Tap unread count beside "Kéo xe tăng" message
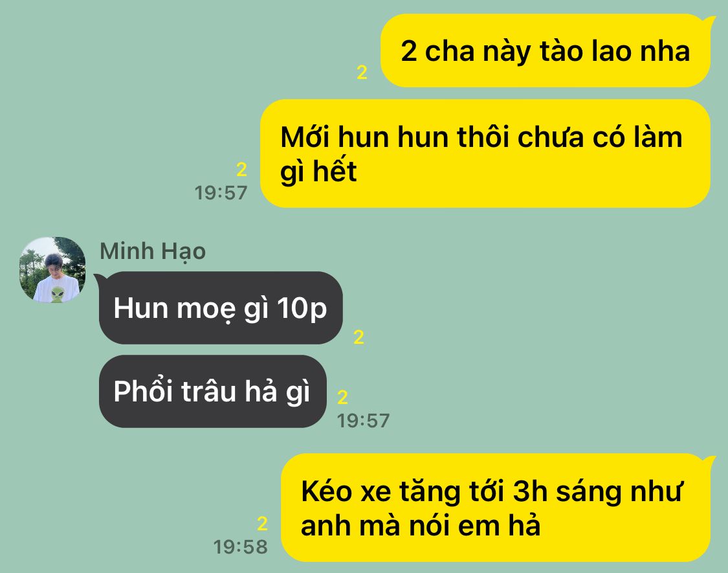Image resolution: width=728 pixels, height=573 pixels. (x=262, y=523)
